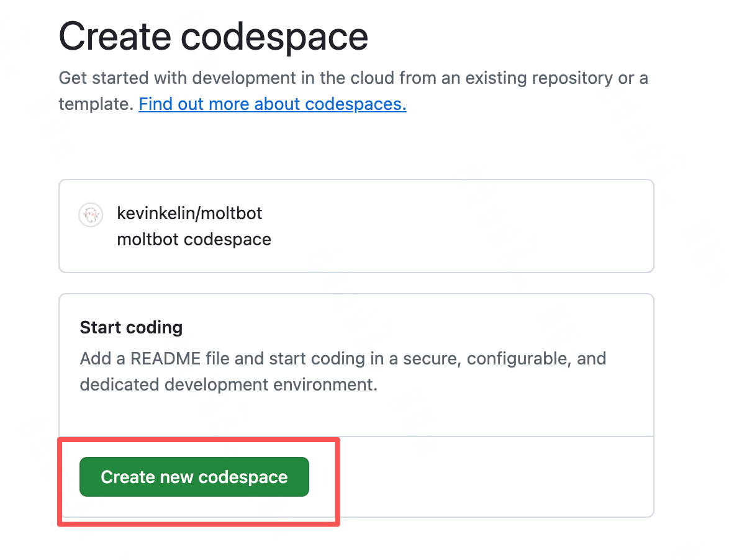Image resolution: width=729 pixels, height=560 pixels.
Task: Click empty space inside the repository card
Action: (x=460, y=227)
